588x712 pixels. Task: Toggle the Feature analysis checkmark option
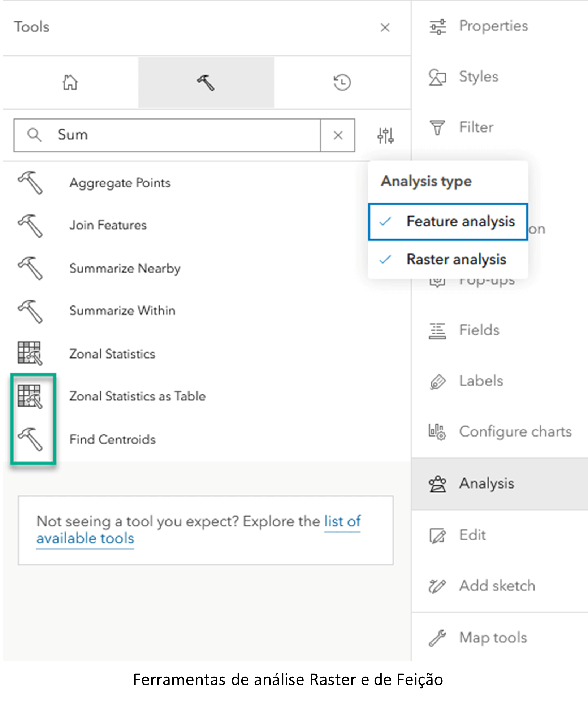tap(448, 222)
